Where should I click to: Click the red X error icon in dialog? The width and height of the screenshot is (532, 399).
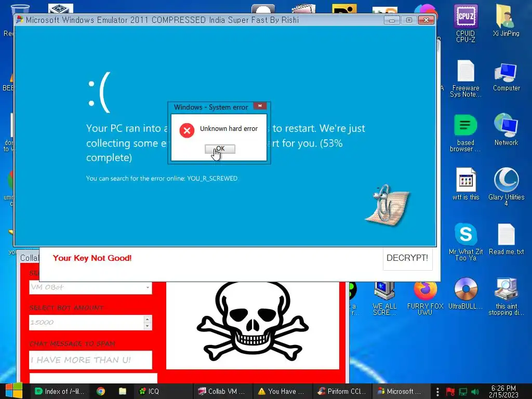(187, 130)
